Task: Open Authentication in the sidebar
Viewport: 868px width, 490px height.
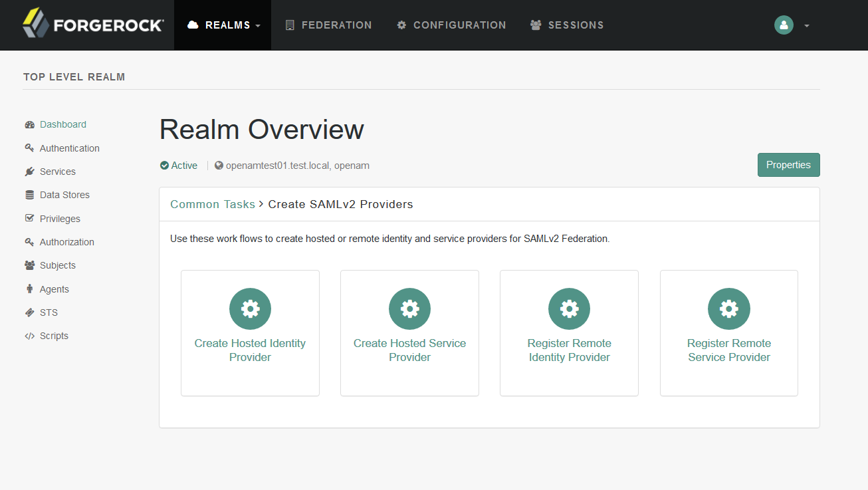Action: coord(70,148)
